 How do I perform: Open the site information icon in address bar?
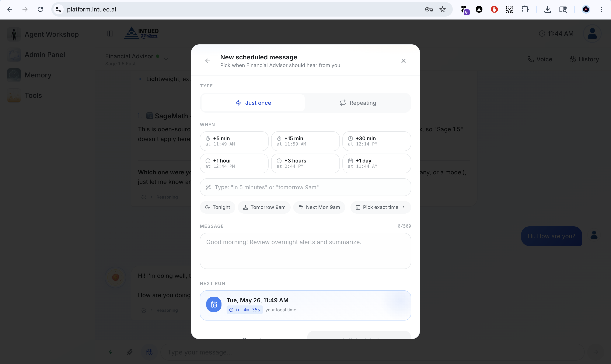coord(58,9)
